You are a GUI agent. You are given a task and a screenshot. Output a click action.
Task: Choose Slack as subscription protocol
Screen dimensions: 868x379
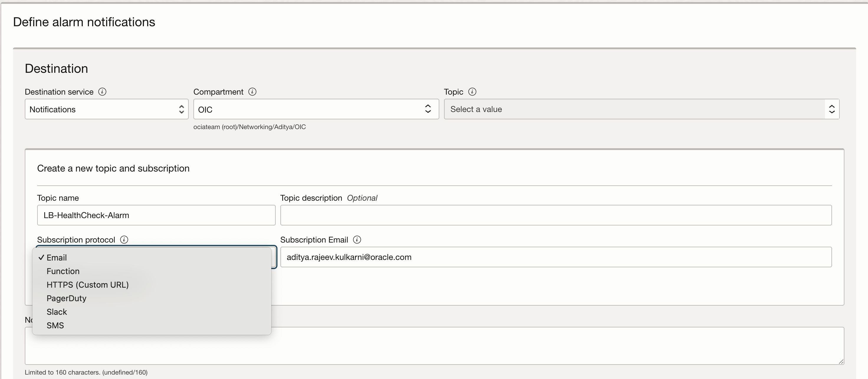coord(57,312)
